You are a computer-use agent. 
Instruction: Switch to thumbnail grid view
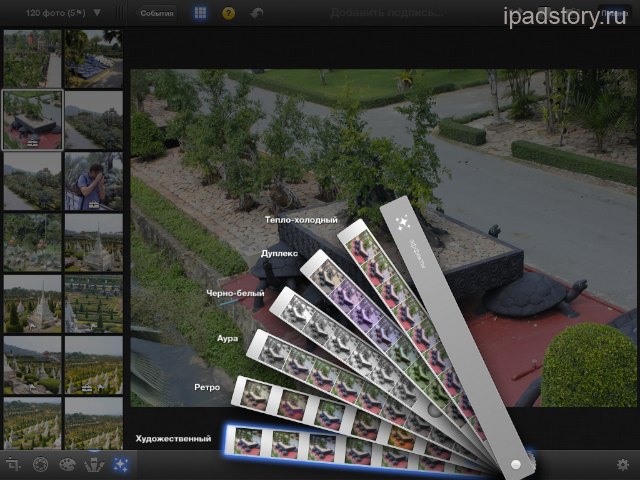200,13
